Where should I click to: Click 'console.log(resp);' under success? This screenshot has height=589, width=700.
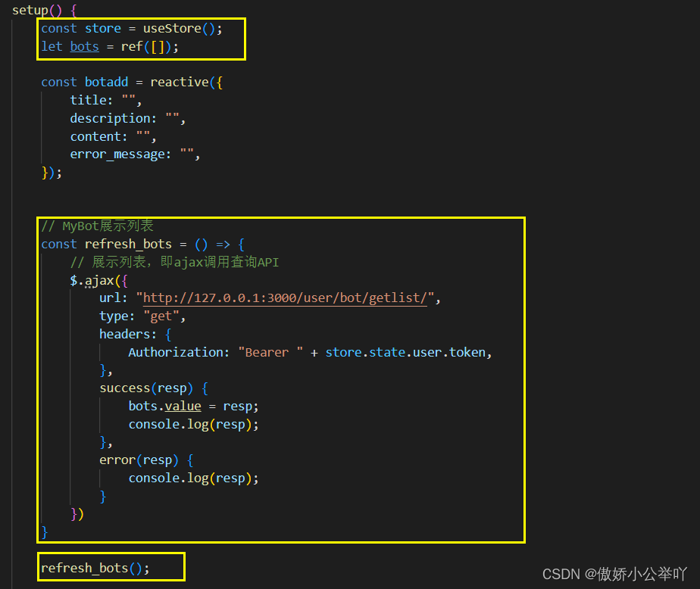[x=194, y=425]
